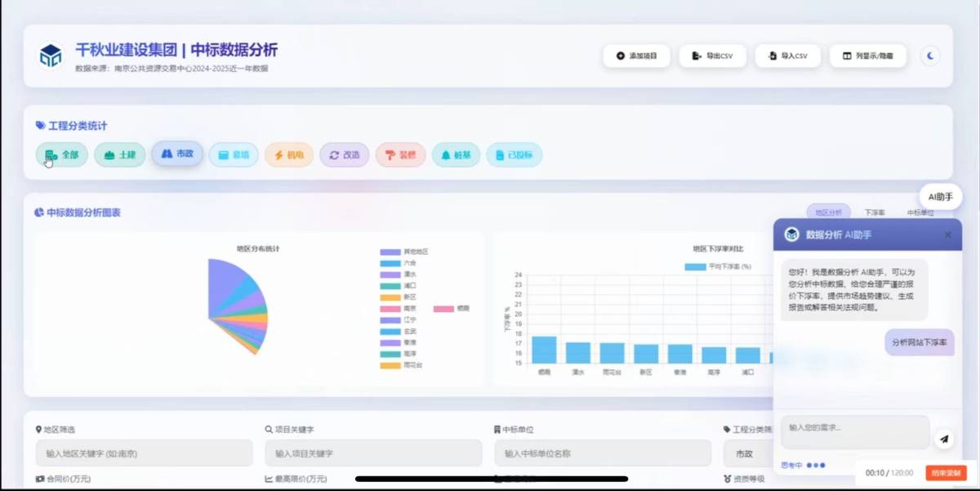Filter by 幕墙 curtain wall category

(x=234, y=154)
